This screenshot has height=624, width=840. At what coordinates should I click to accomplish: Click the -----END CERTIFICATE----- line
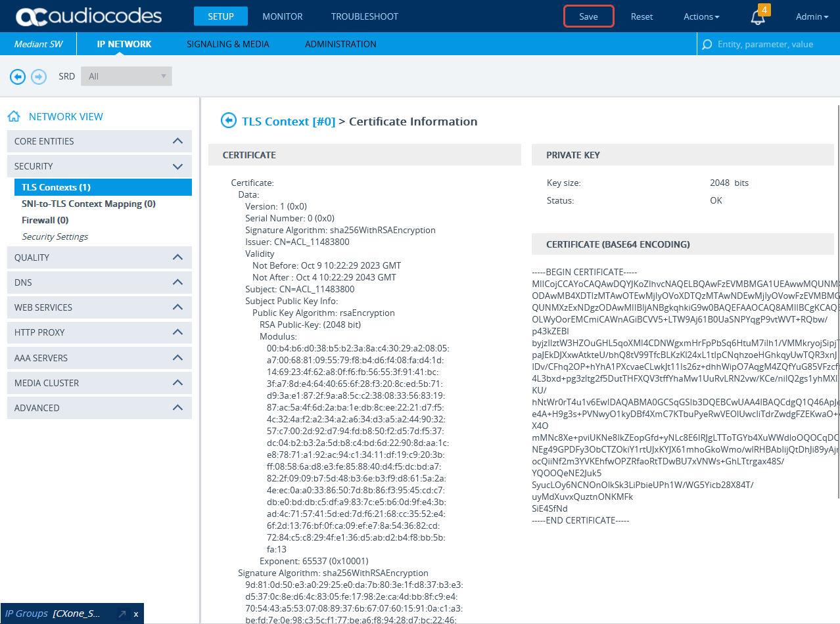click(581, 520)
